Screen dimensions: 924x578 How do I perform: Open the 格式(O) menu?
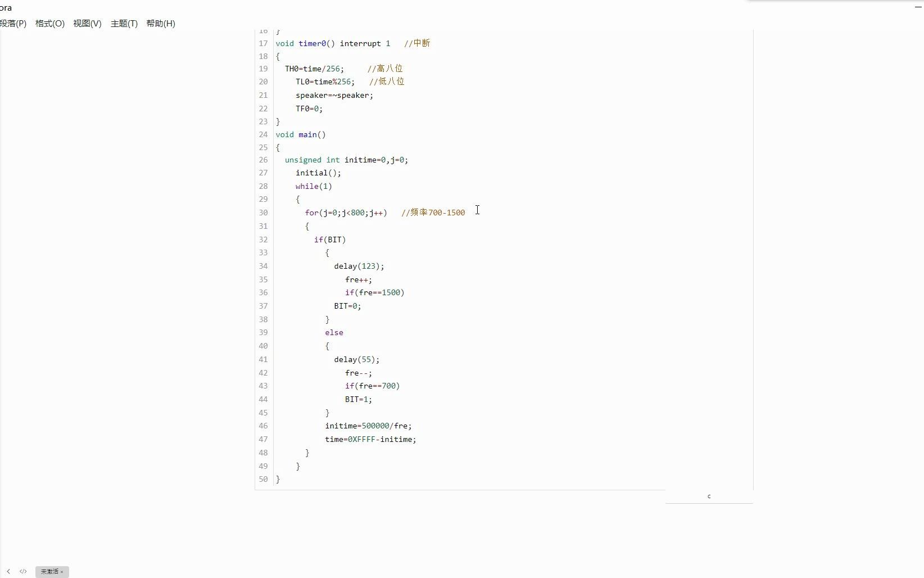pyautogui.click(x=50, y=24)
